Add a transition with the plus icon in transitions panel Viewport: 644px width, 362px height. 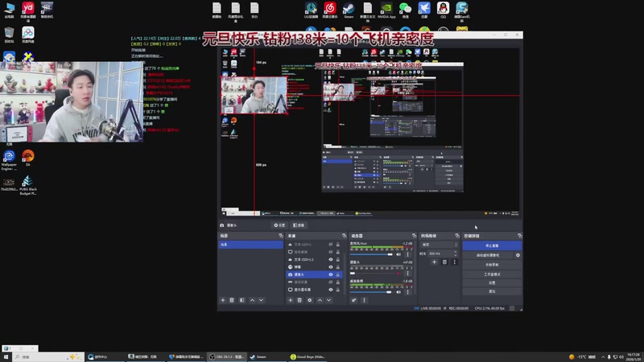(x=434, y=262)
